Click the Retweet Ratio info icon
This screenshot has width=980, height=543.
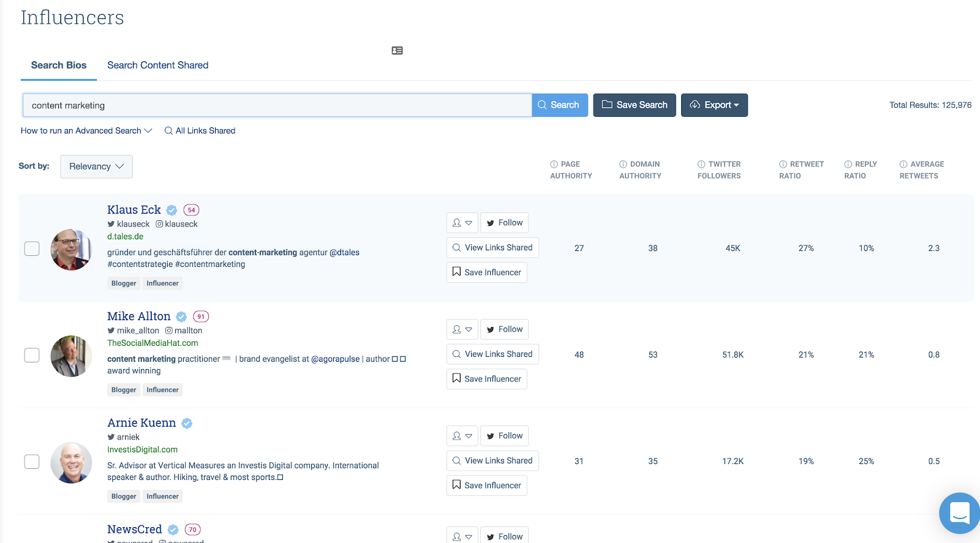(783, 164)
